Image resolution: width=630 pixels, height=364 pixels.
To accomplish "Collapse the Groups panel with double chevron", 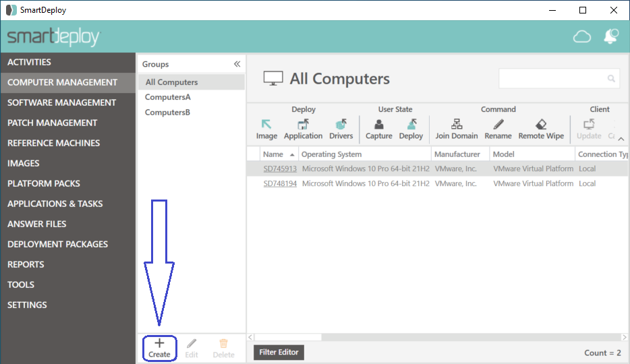I will tap(237, 64).
